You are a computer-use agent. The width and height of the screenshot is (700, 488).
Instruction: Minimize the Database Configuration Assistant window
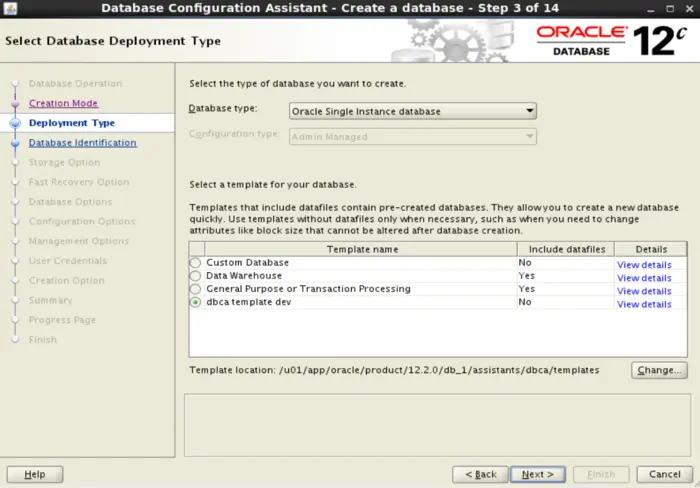tap(650, 8)
